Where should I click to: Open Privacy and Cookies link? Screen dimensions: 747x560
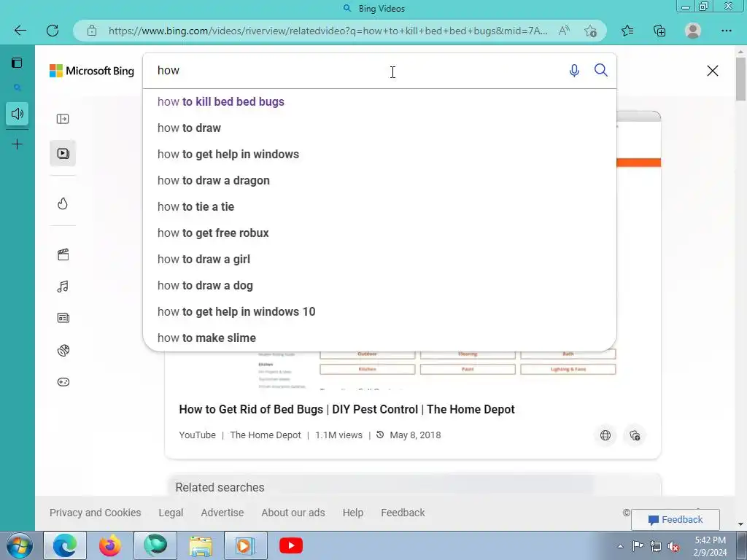[x=96, y=513]
